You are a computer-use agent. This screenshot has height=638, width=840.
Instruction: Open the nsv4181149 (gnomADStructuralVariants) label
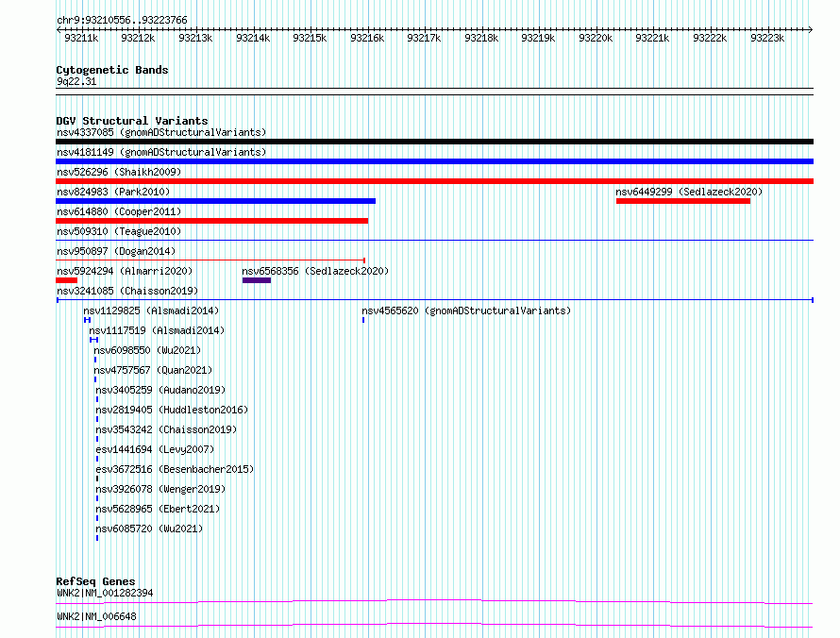point(161,152)
